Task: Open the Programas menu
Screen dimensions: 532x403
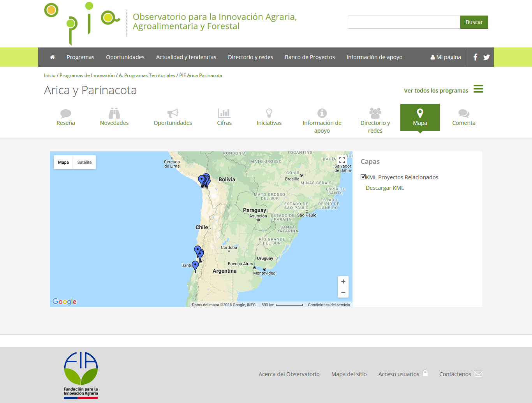Action: pyautogui.click(x=80, y=57)
